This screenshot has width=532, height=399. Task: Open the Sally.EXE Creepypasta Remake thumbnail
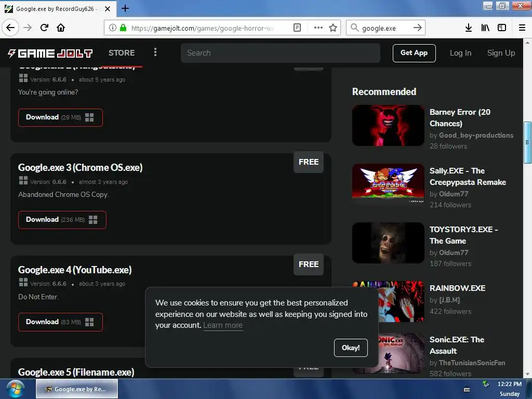coord(388,184)
